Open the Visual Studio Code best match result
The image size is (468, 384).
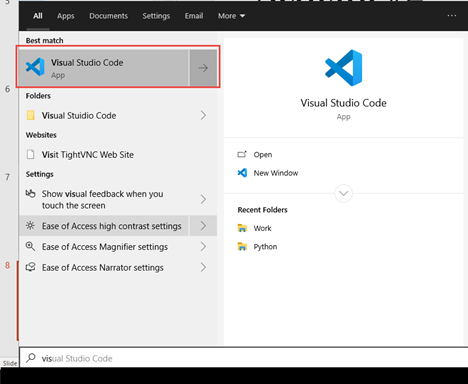tap(104, 68)
